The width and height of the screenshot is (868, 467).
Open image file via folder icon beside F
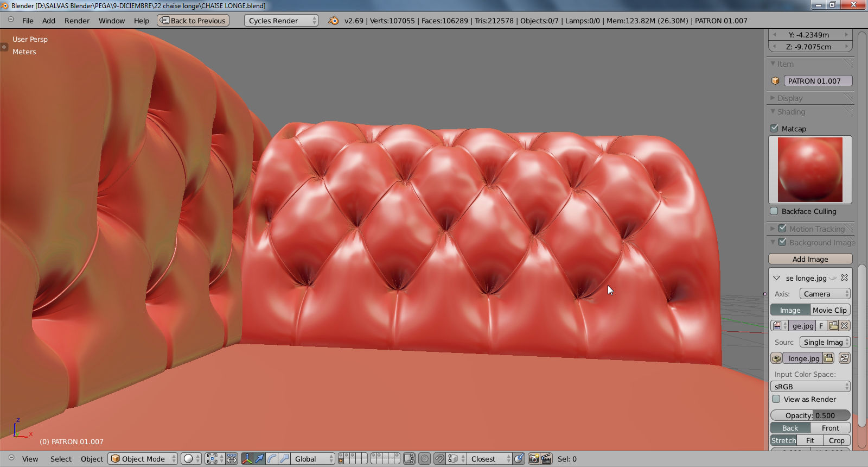(x=833, y=326)
